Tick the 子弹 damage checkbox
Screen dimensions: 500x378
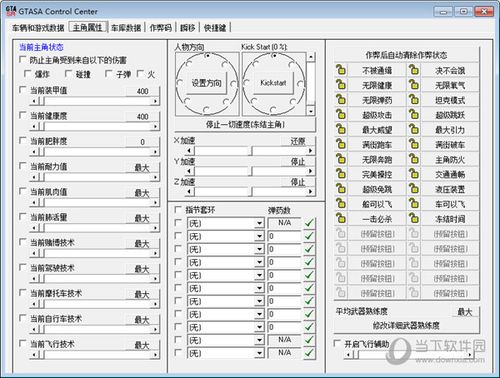pos(109,73)
